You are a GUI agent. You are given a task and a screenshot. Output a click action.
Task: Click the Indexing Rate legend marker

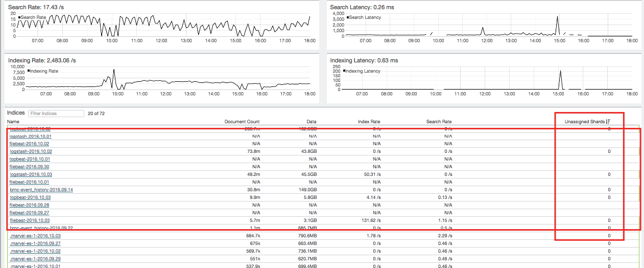(29, 71)
